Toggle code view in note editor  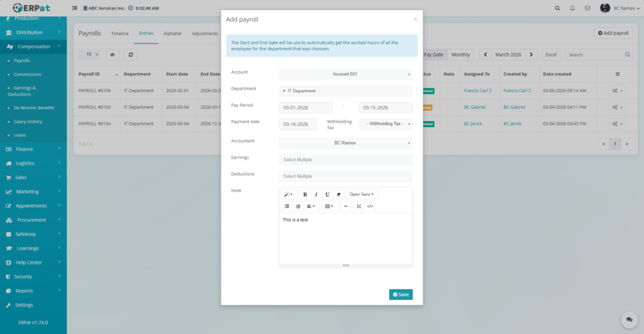point(370,206)
